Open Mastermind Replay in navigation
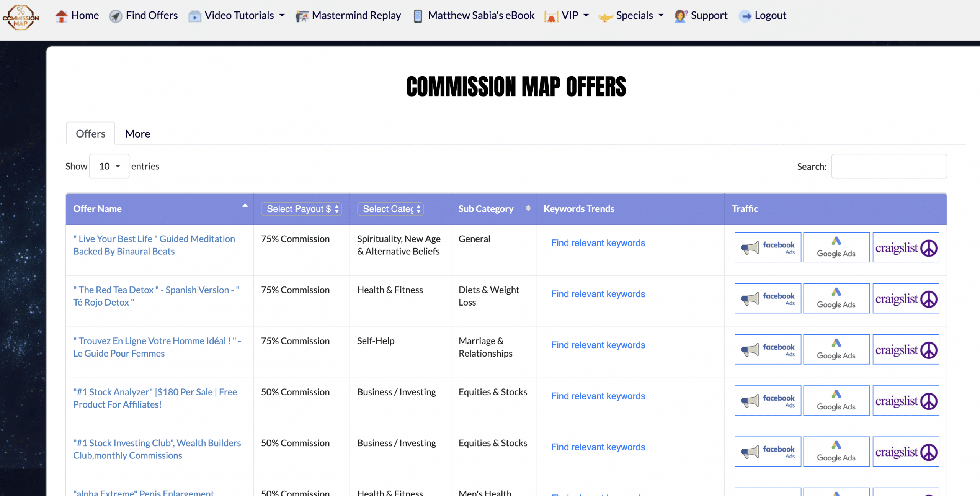 [x=356, y=15]
